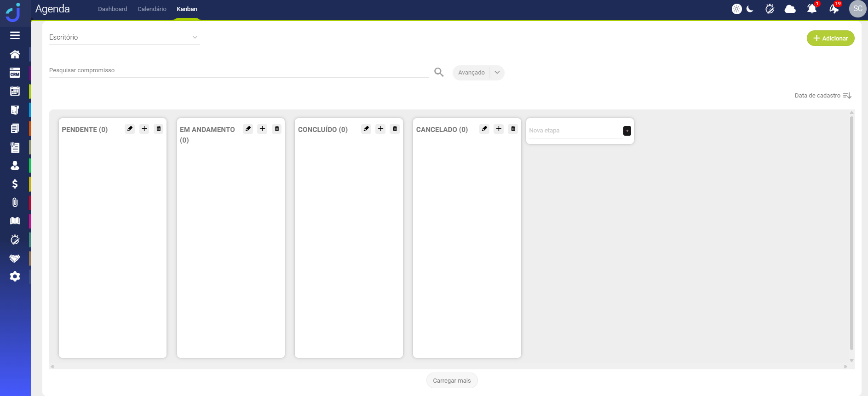Click the green Adicionar button
Screen dimensions: 868x396
click(x=830, y=38)
